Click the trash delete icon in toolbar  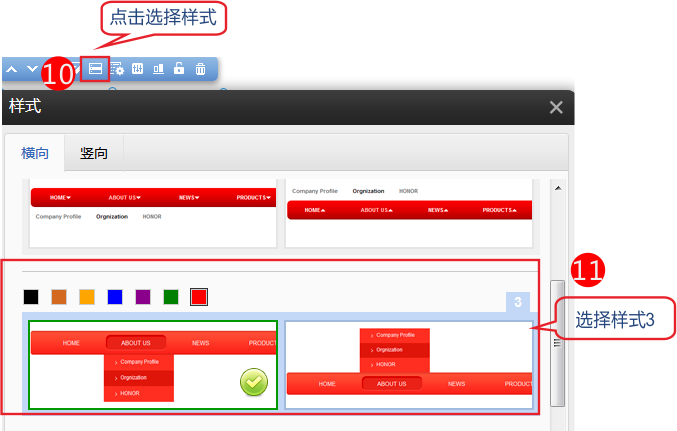pyautogui.click(x=200, y=69)
